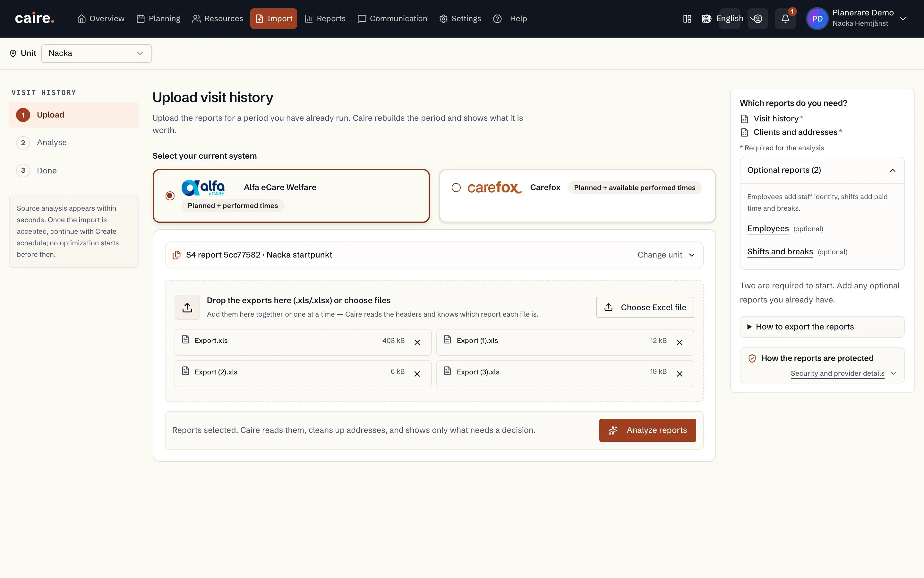Expand How to export the reports

[822, 327]
